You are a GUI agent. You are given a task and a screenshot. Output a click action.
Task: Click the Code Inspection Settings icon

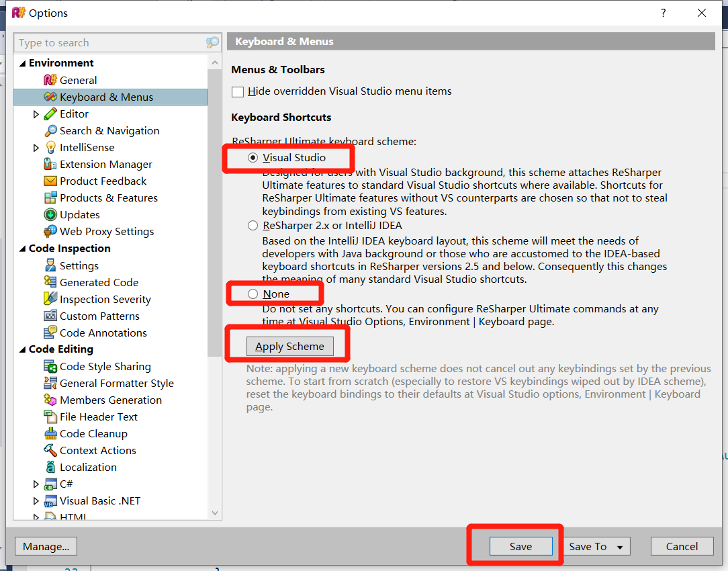(50, 265)
